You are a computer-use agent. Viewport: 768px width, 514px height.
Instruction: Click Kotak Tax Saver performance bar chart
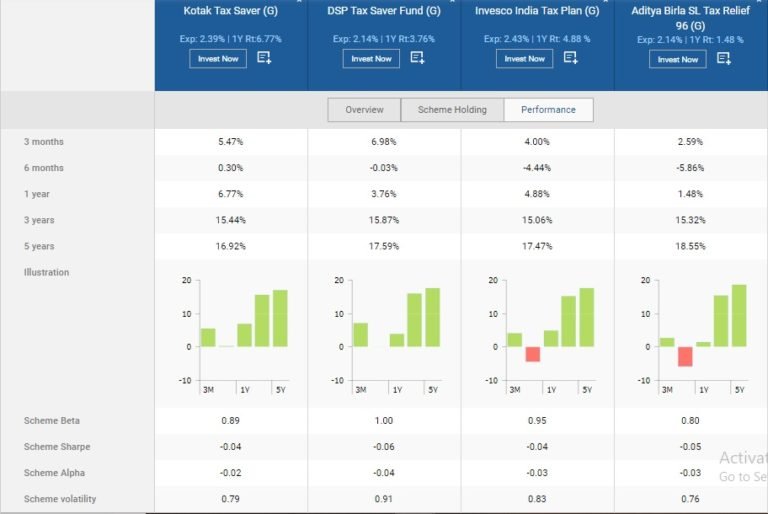coord(235,336)
